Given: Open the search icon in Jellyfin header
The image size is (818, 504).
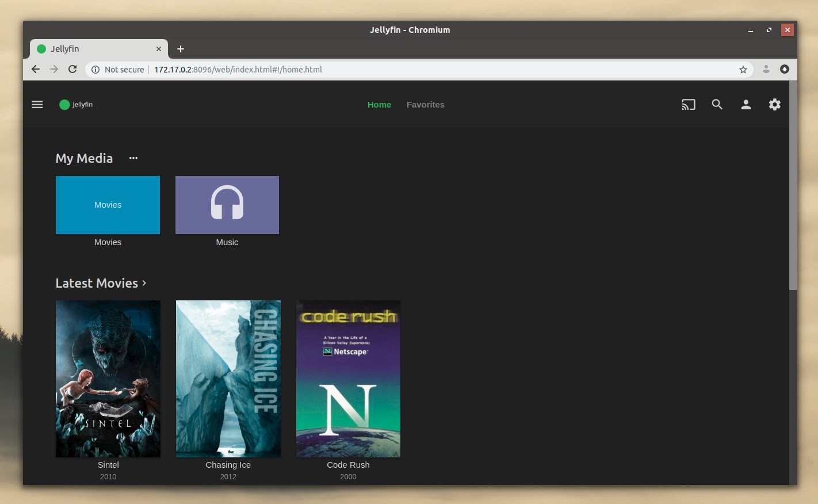Looking at the screenshot, I should pos(717,104).
